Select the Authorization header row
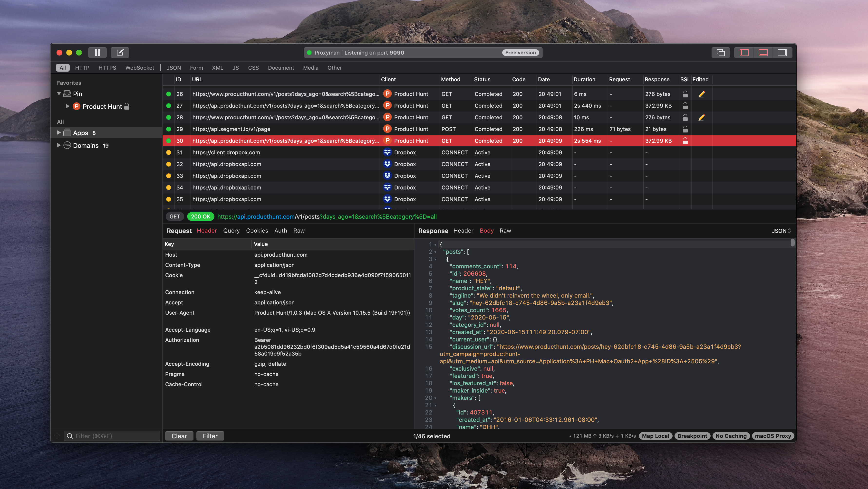This screenshot has height=489, width=868. pos(288,347)
